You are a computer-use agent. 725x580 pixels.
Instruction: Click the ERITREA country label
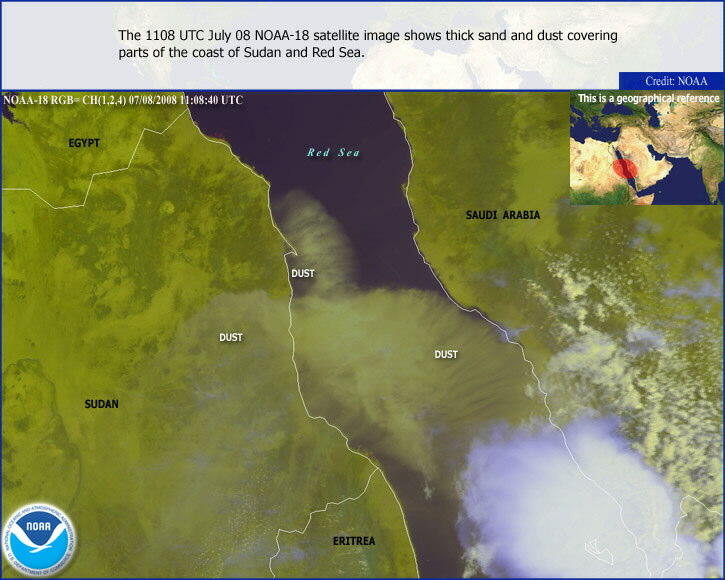pos(354,541)
